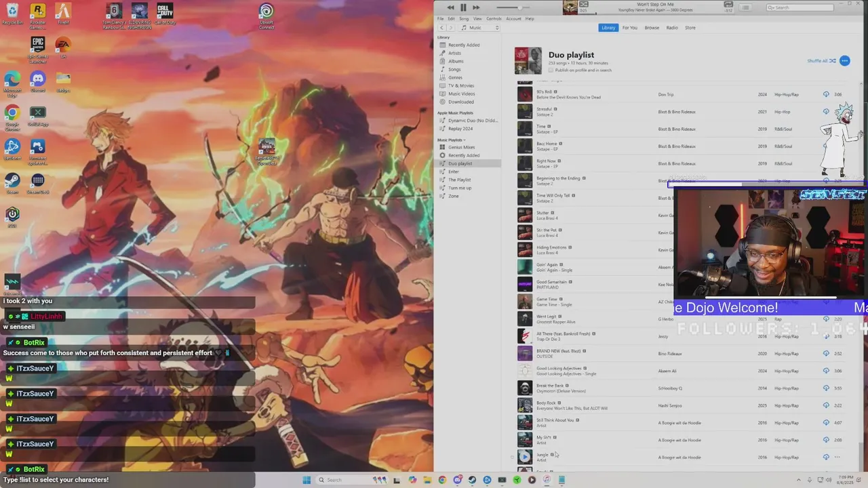The width and height of the screenshot is (868, 488).
Task: Click Shuffle All for Duo playlist
Action: 821,61
